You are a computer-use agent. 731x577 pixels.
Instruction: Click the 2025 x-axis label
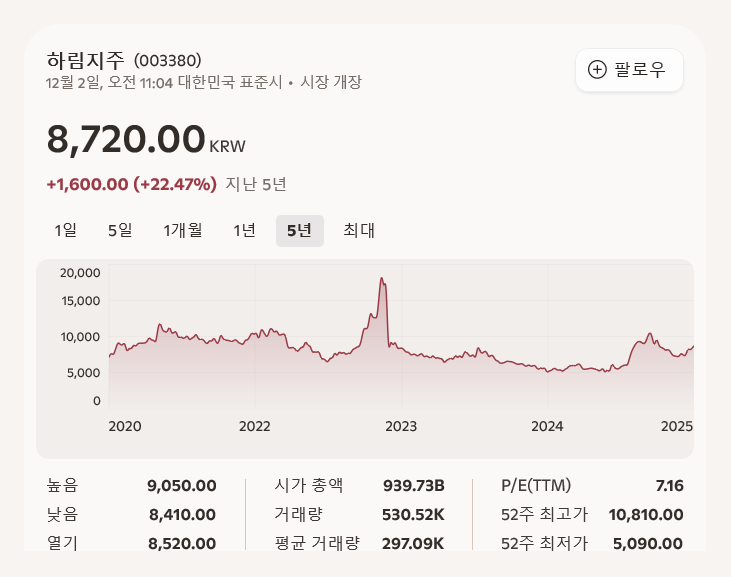click(677, 426)
